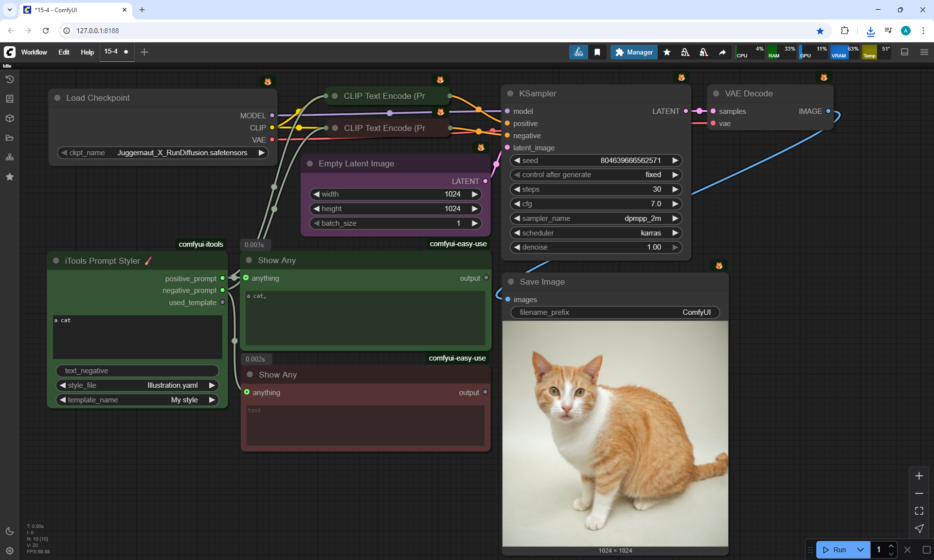This screenshot has height=560, width=934.
Task: Expand the Run button options chevron
Action: coord(860,550)
